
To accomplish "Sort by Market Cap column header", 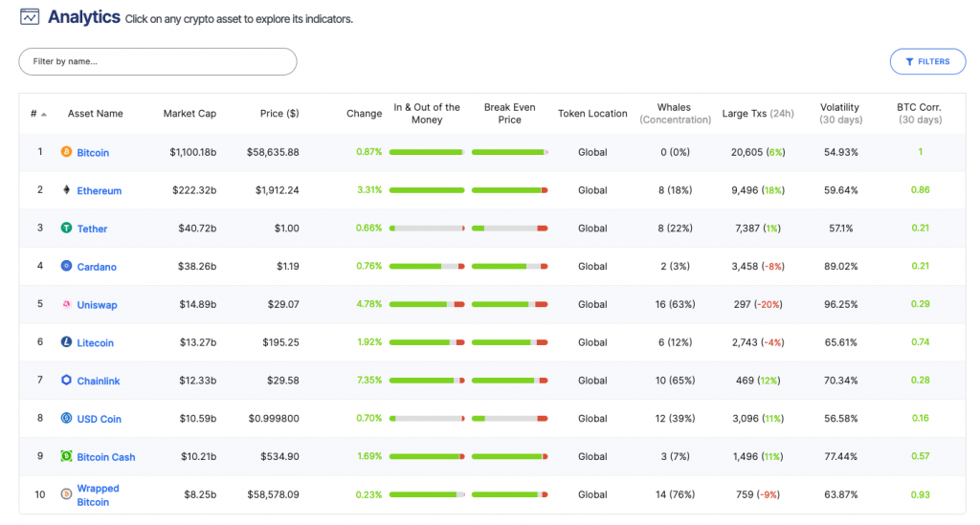I will pyautogui.click(x=190, y=114).
